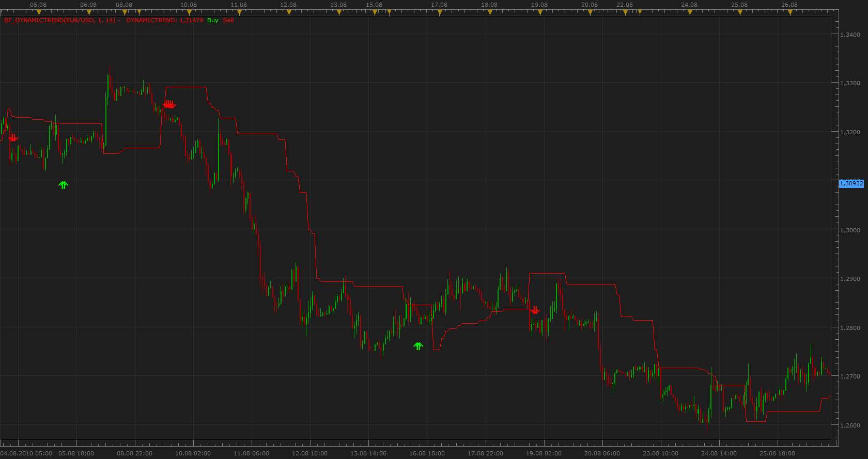Viewport: 868px width, 459px height.
Task: Click the DYNAMICTREND: 1,31479 value label
Action: pyautogui.click(x=165, y=20)
